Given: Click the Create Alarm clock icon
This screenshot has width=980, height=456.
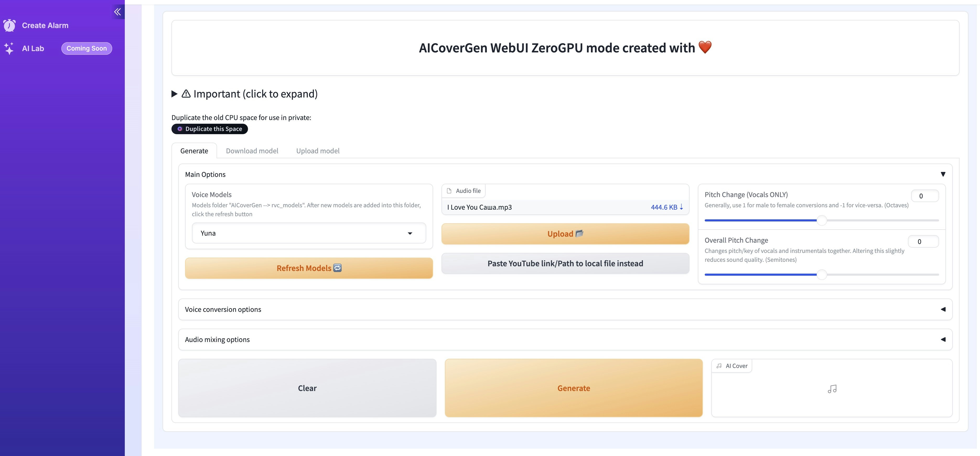Looking at the screenshot, I should (9, 25).
